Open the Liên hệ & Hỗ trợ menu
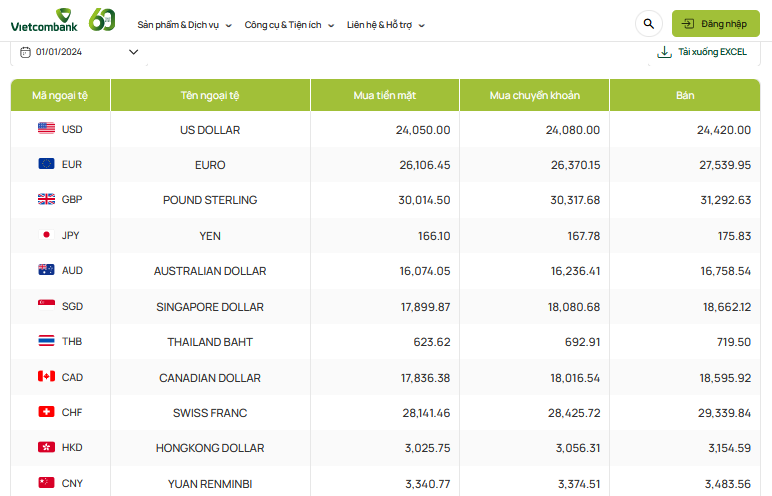 [385, 24]
